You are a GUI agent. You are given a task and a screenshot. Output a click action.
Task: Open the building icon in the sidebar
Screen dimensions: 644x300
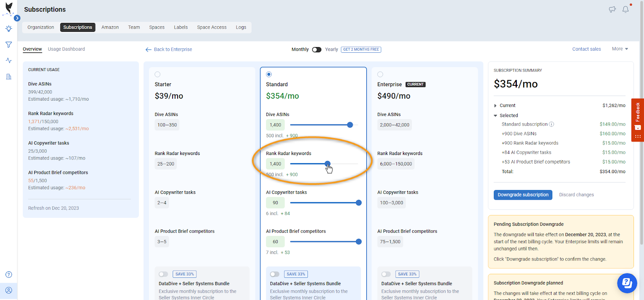pyautogui.click(x=8, y=77)
